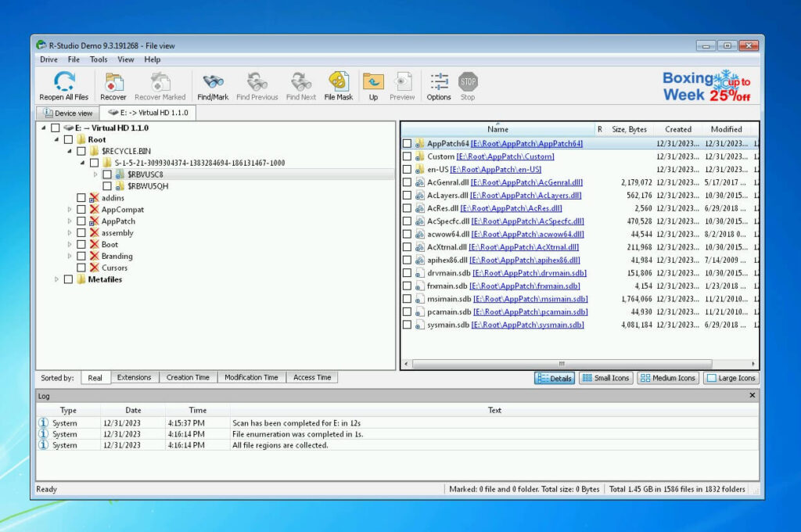The height and width of the screenshot is (532, 801).
Task: Mark the AcGenral.dll file checkbox
Action: (x=408, y=182)
